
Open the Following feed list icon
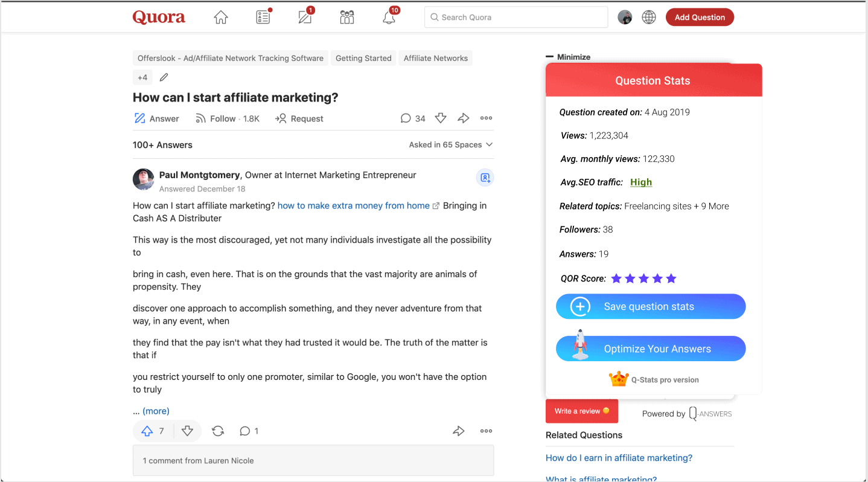click(263, 17)
